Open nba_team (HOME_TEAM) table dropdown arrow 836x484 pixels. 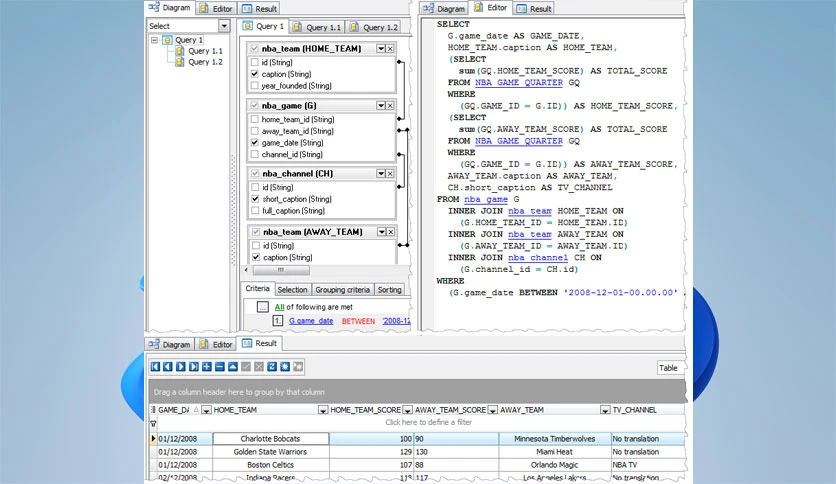pyautogui.click(x=381, y=49)
